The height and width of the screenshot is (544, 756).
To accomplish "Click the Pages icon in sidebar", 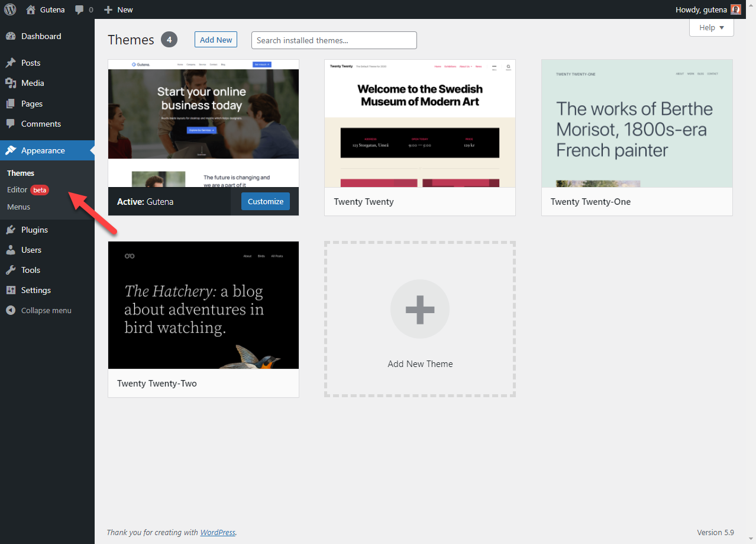I will 11,104.
